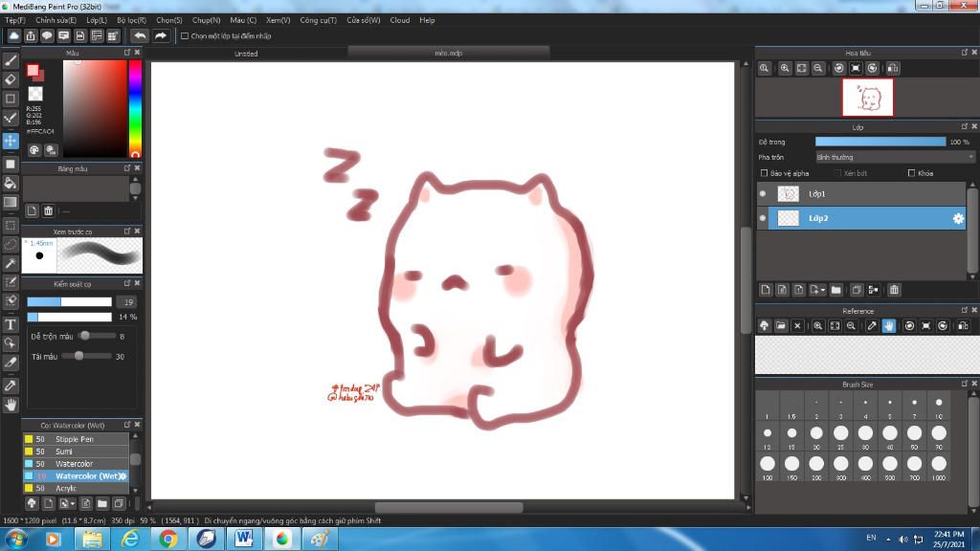Open the Chỉnh sửa(E) menu

coord(56,20)
